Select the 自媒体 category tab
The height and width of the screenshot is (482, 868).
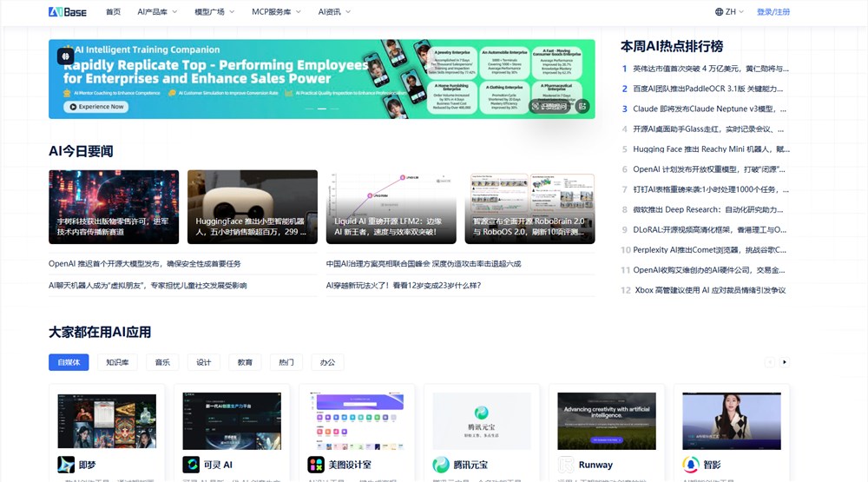pos(69,362)
